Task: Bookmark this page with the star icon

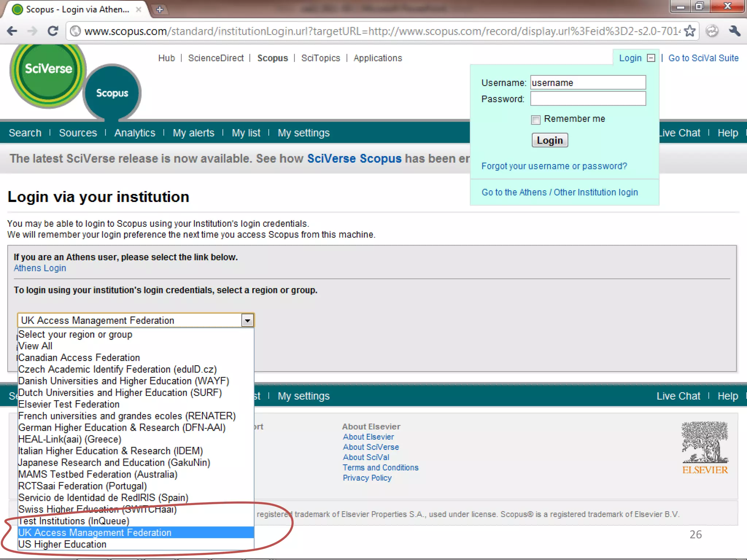Action: 689,31
